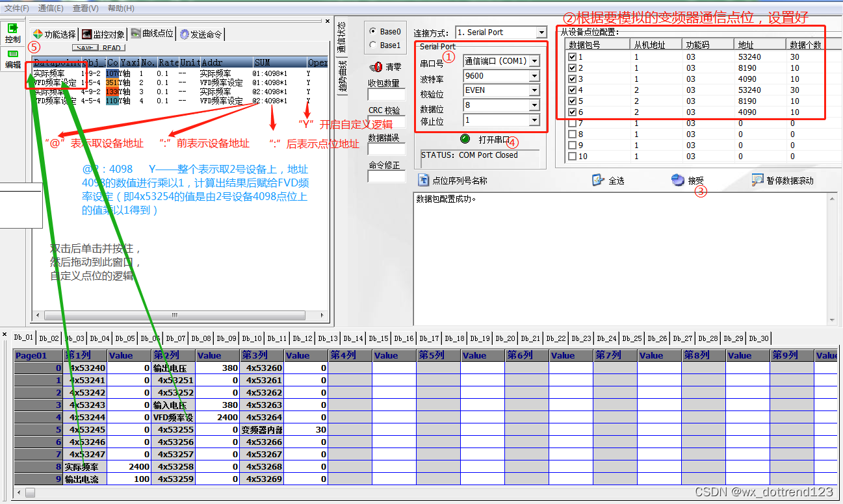The height and width of the screenshot is (504, 843).
Task: Click the 监控对象 tab's monitor icon
Action: coord(86,34)
